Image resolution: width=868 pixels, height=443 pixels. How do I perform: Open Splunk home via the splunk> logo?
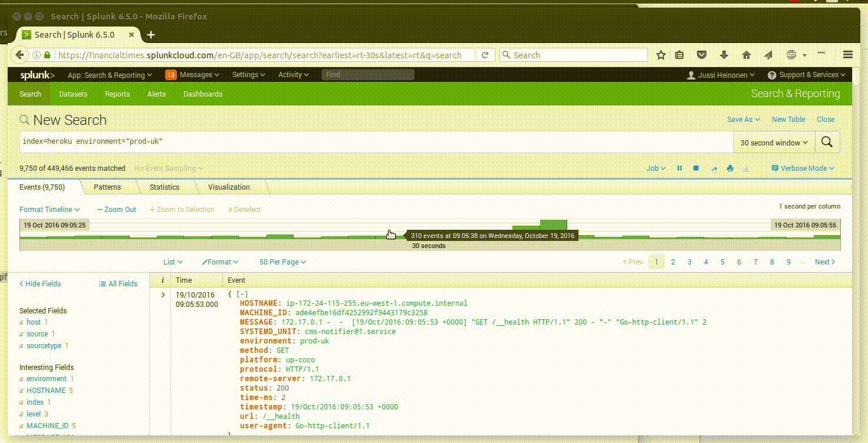point(35,75)
